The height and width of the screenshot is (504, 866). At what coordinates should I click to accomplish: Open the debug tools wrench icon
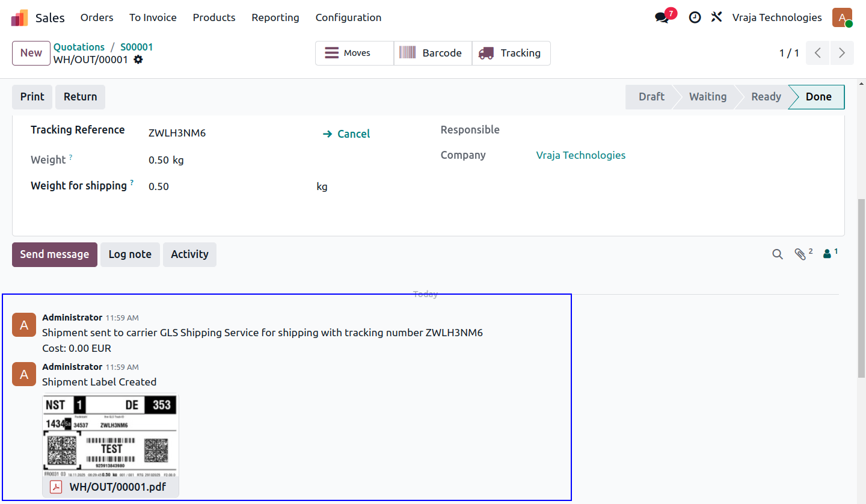click(716, 17)
